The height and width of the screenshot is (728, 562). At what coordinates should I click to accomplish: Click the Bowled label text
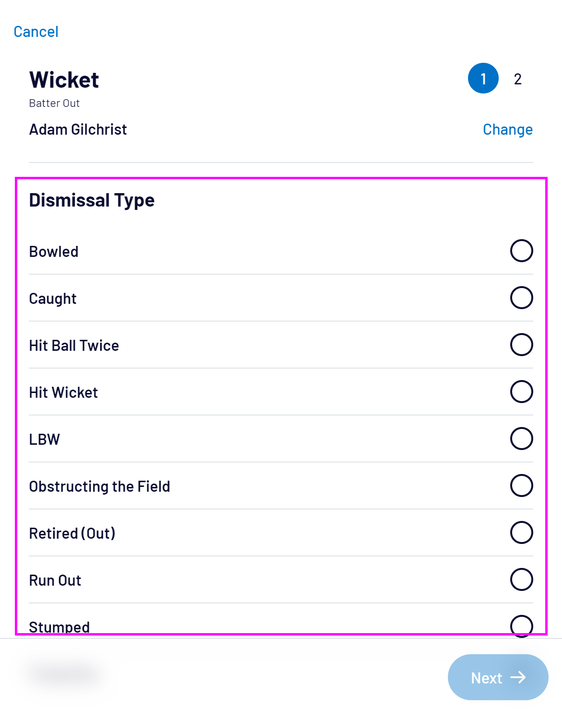tap(54, 252)
